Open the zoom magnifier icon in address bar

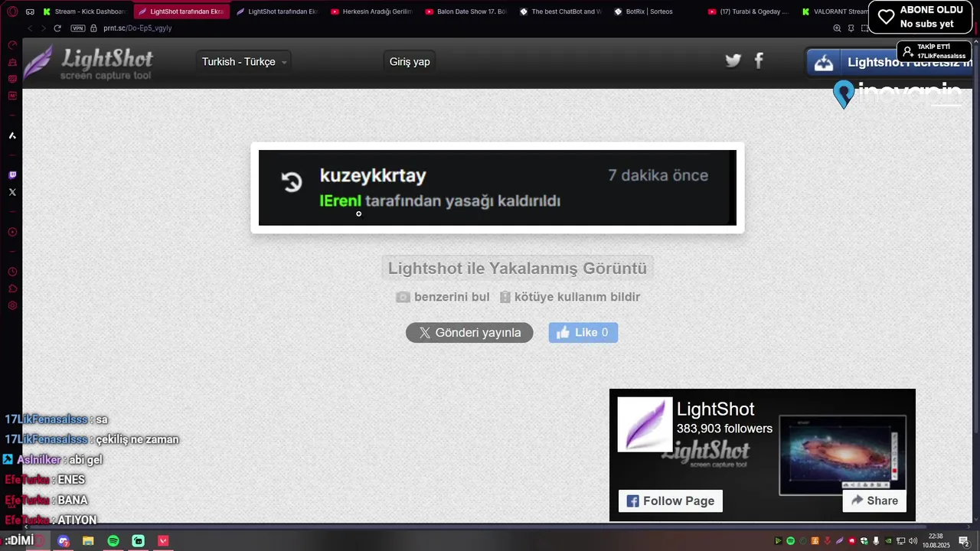[837, 28]
